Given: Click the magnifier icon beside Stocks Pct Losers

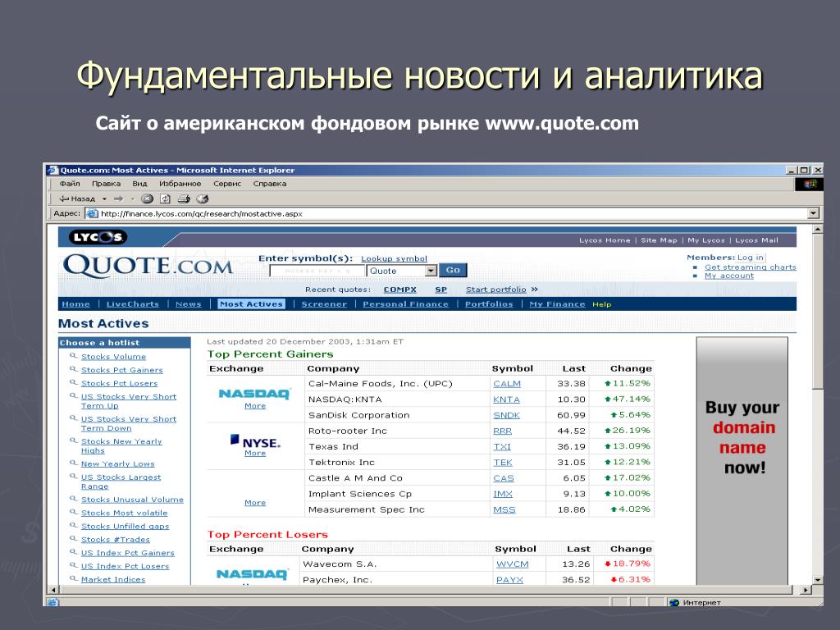Looking at the screenshot, I should tap(73, 382).
